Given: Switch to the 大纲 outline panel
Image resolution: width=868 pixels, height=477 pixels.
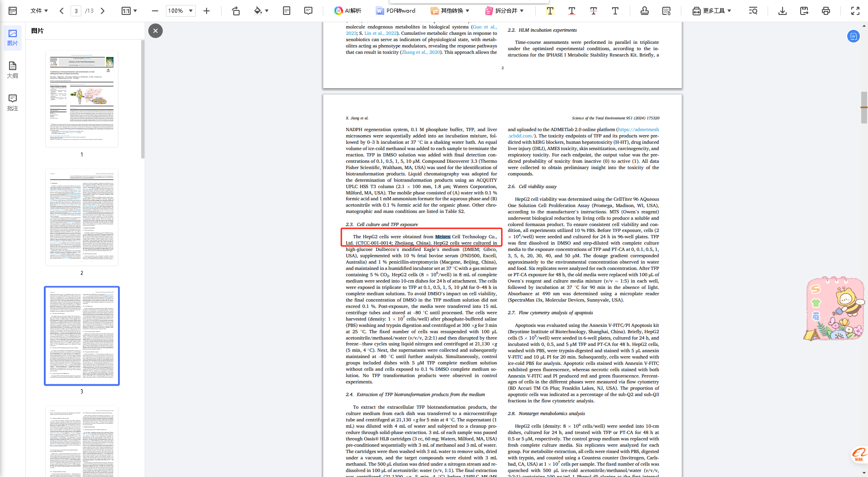Looking at the screenshot, I should tap(13, 70).
